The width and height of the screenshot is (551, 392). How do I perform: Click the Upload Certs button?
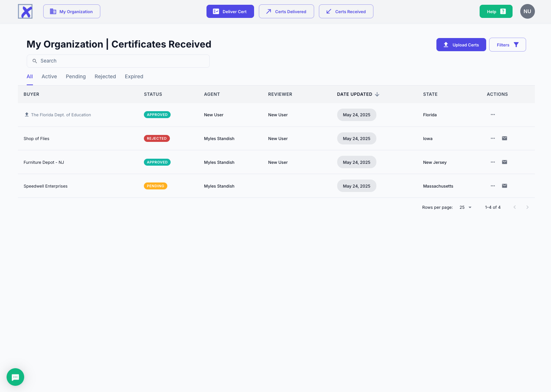[x=461, y=45]
